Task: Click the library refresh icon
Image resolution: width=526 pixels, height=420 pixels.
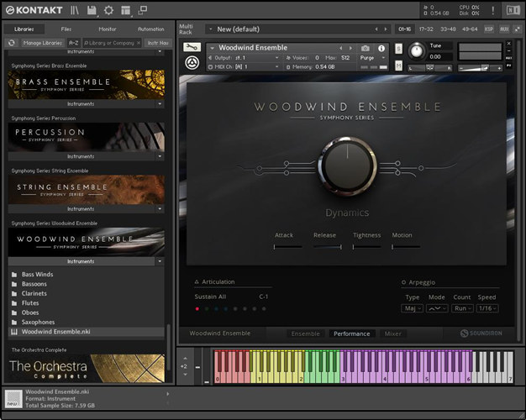Action: click(x=12, y=42)
